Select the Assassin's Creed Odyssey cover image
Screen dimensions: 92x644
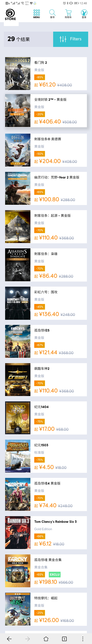point(18,150)
